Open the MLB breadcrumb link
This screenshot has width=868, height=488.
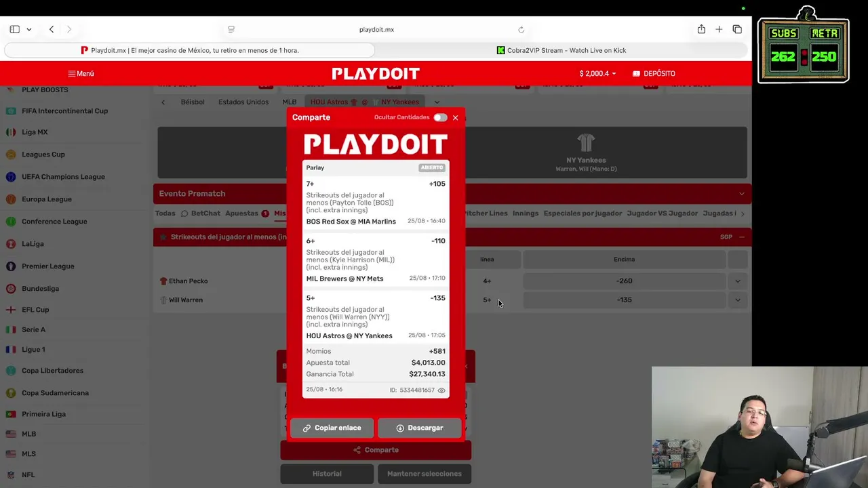tap(290, 102)
